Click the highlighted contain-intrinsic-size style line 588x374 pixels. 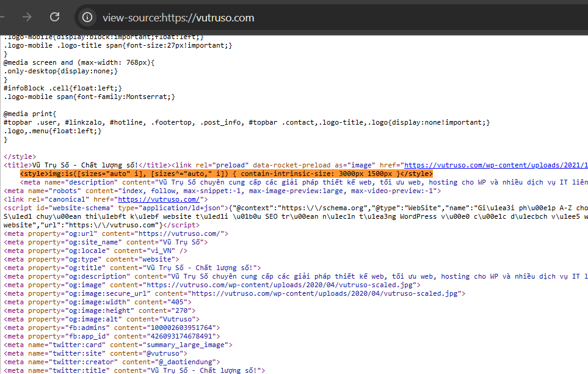226,174
